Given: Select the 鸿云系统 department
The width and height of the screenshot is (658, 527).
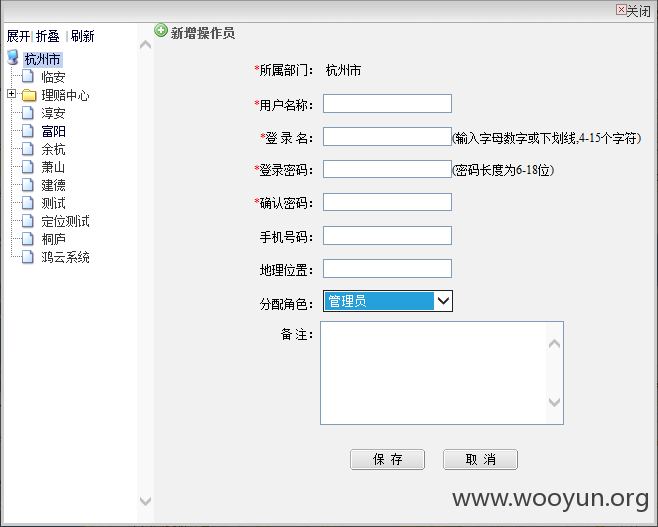Looking at the screenshot, I should coord(65,257).
